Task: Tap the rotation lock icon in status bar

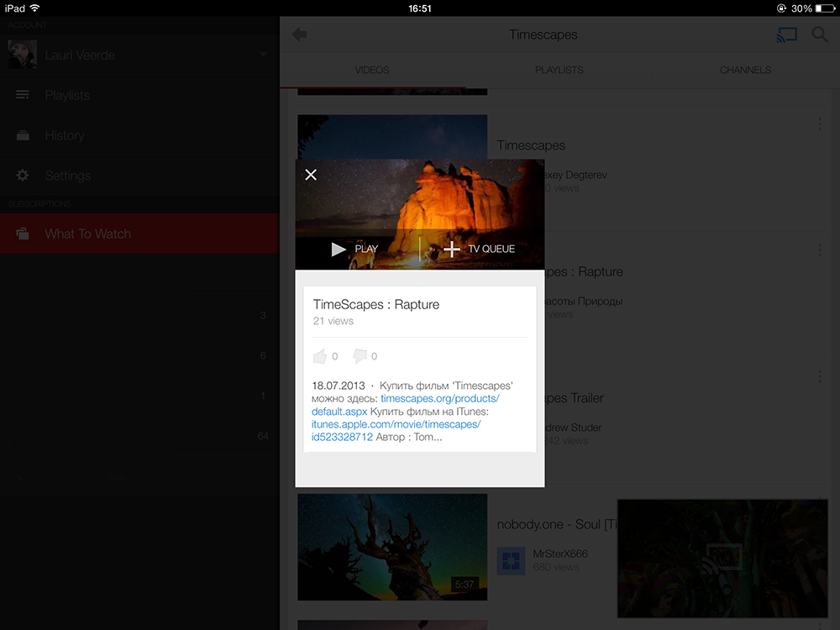Action: 781,8
